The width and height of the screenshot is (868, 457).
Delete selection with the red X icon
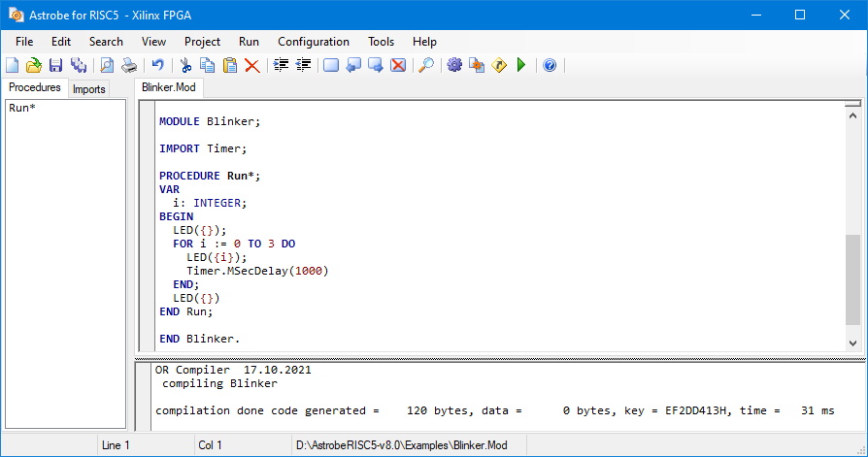[x=252, y=65]
